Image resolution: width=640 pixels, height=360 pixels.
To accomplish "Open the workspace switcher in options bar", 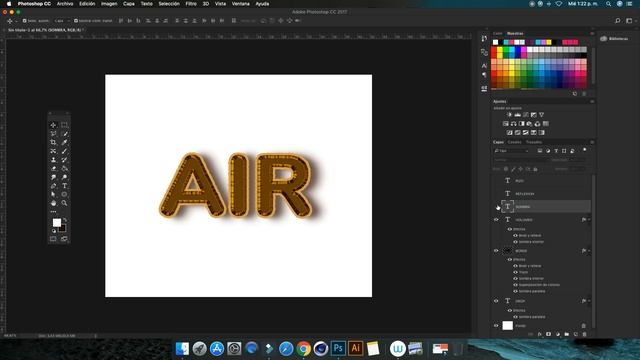I will [629, 20].
